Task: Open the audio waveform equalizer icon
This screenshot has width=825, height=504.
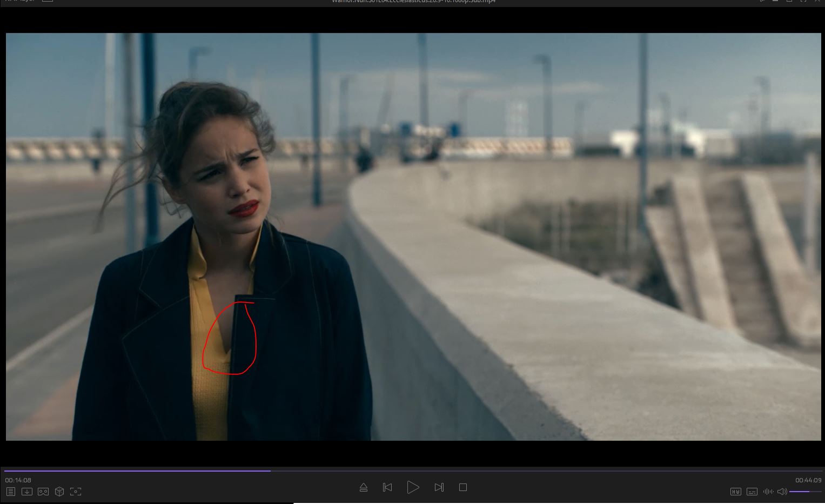Action: (x=768, y=492)
